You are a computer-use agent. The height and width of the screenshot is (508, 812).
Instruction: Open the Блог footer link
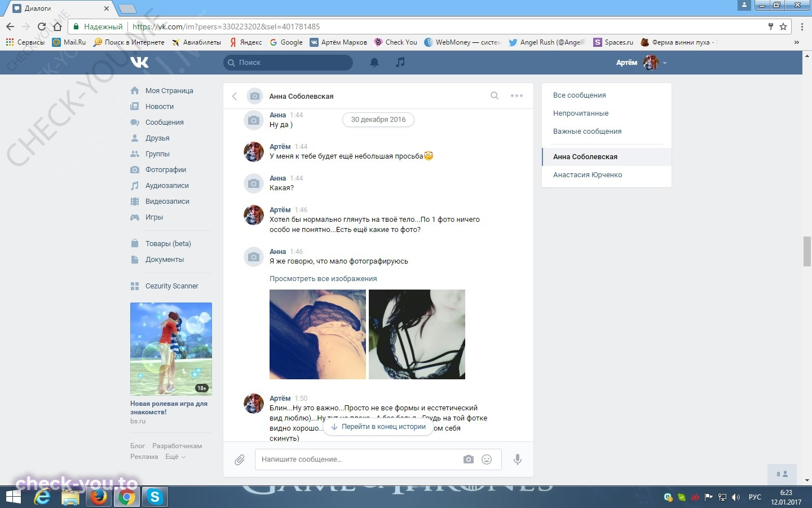[138, 446]
